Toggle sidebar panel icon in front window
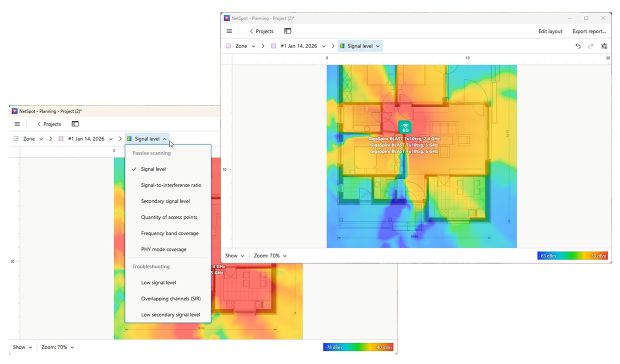This screenshot has width=620, height=364. tap(287, 31)
